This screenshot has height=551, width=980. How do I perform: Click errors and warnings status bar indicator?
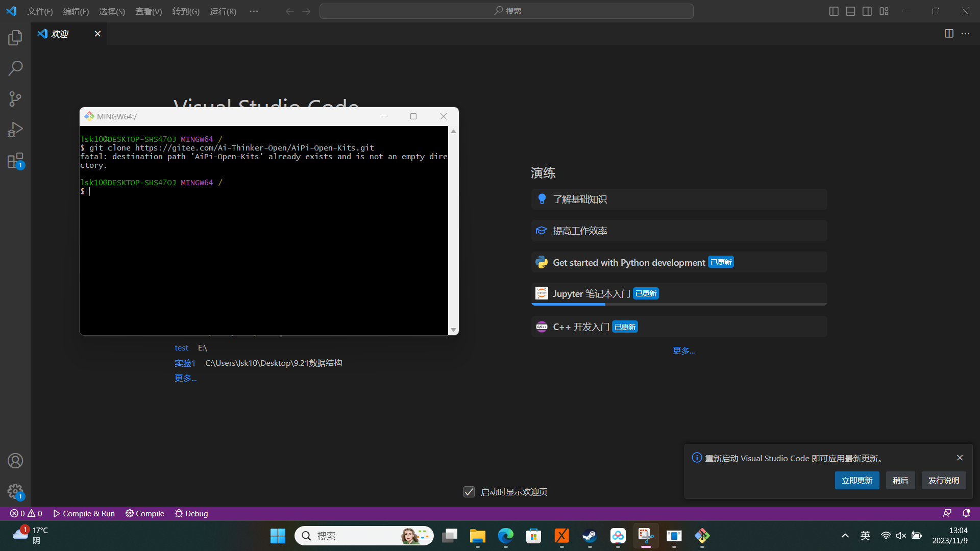(x=27, y=513)
